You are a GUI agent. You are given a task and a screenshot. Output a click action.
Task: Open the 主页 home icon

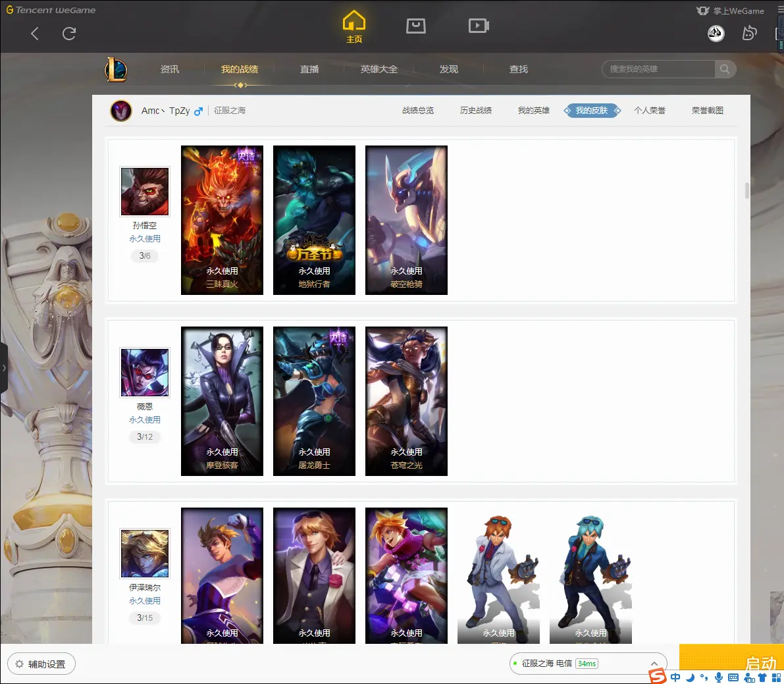[x=354, y=26]
